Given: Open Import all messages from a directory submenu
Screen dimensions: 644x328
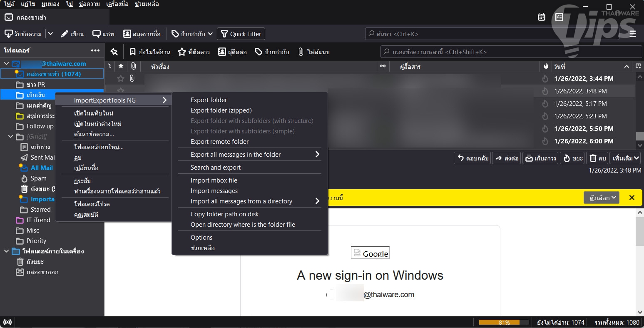Looking at the screenshot, I should click(250, 201).
